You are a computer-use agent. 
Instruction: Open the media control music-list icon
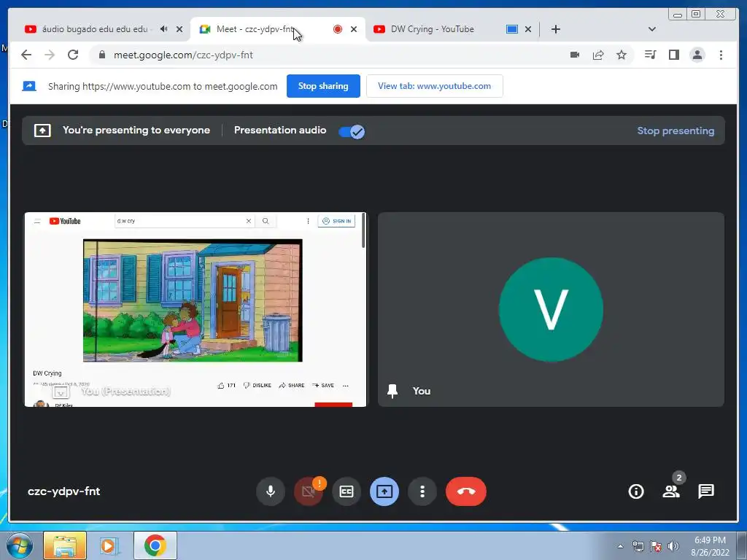[650, 55]
